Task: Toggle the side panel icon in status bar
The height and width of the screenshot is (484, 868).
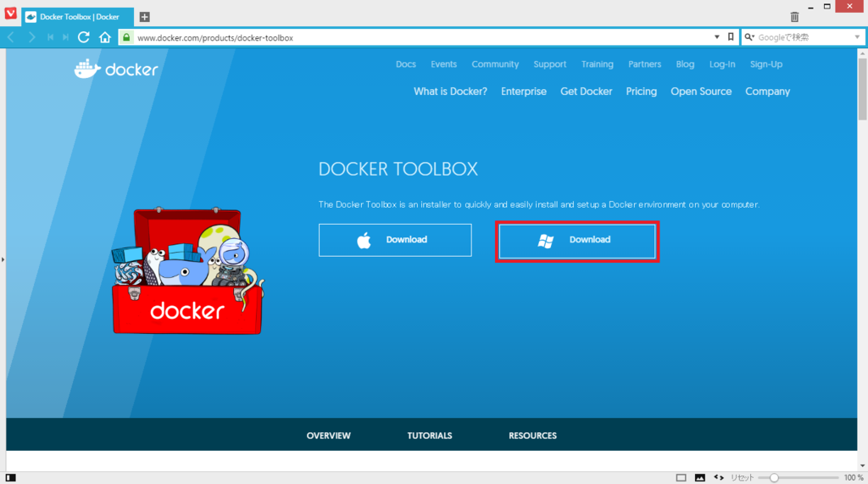Action: 10,477
